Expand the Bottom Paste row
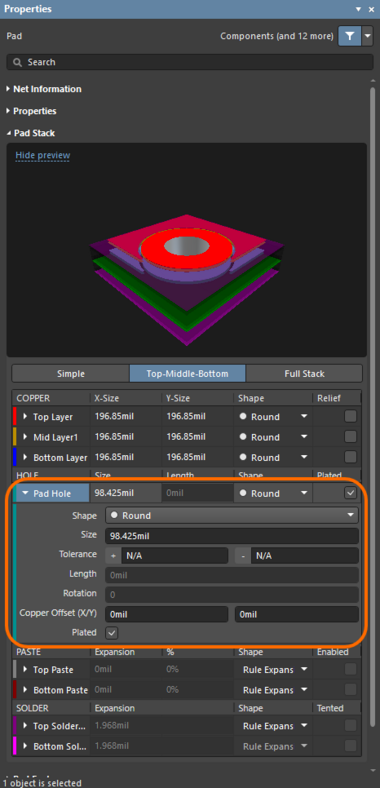Viewport: 380px width, 788px height. tap(25, 691)
